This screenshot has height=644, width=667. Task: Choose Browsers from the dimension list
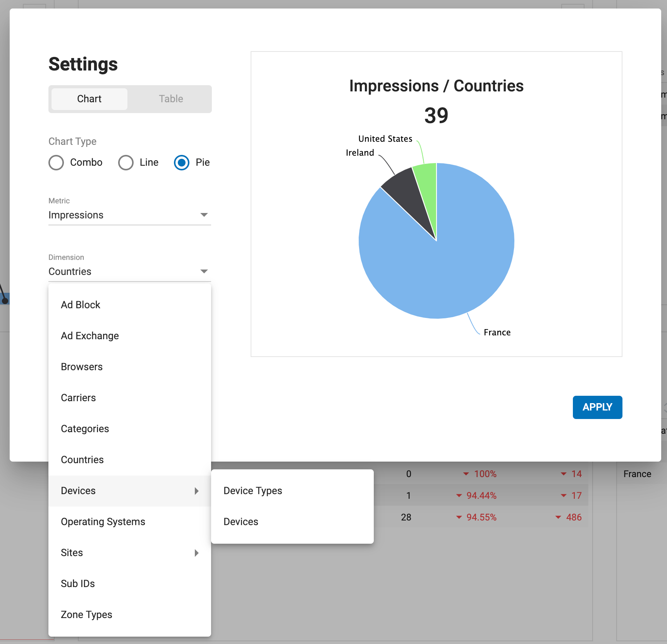click(x=81, y=367)
